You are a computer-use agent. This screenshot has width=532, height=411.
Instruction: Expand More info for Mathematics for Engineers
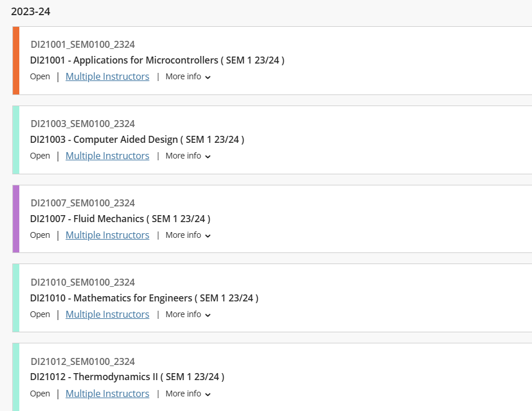[188, 314]
